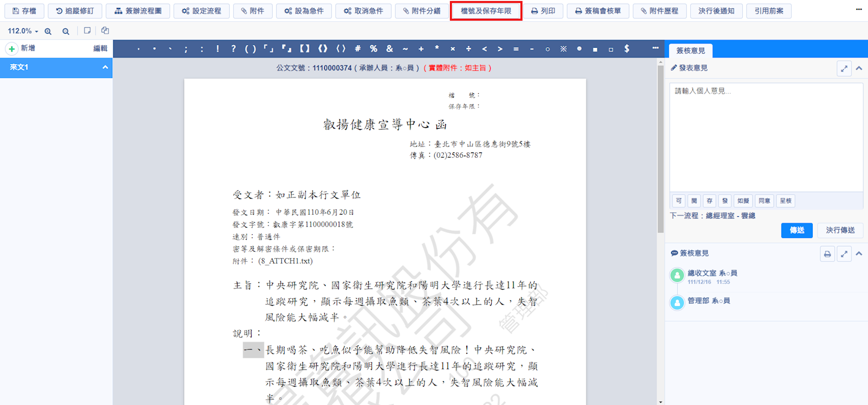
Task: Enlarge the 發表意見 panel with expand icon
Action: pyautogui.click(x=844, y=68)
